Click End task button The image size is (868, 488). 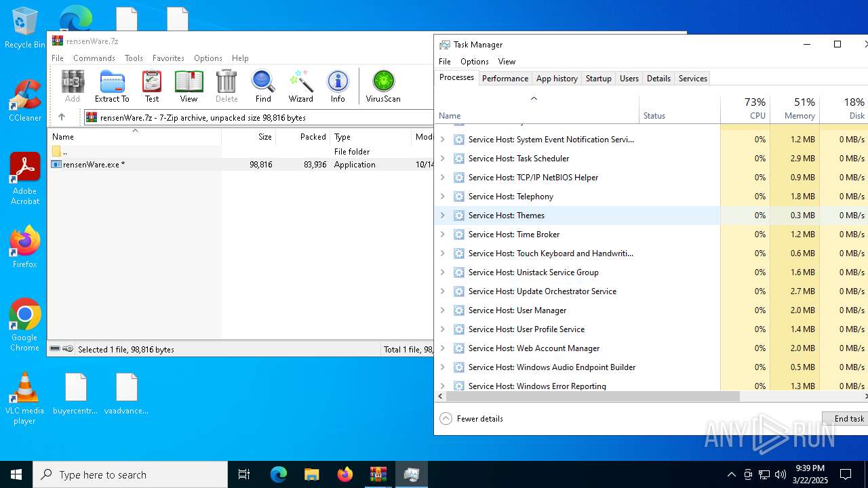845,418
